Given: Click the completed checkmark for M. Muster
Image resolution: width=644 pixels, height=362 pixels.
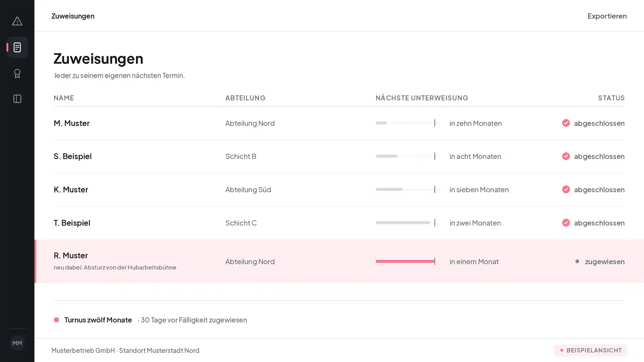Looking at the screenshot, I should click(566, 123).
